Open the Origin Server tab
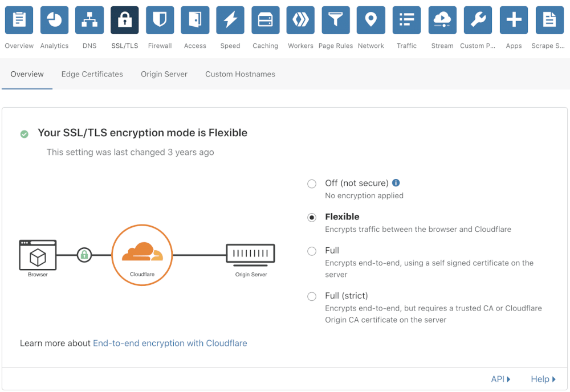Viewport: 570px width, 392px height. click(164, 74)
